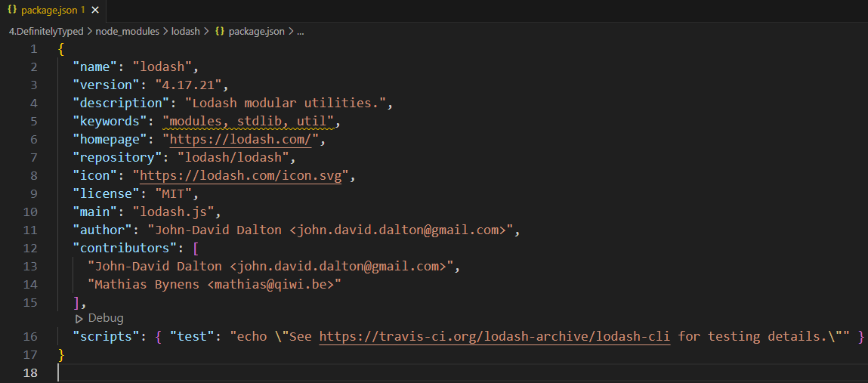868x383 pixels.
Task: Click the Debug CodeLens above scripts
Action: [x=105, y=318]
